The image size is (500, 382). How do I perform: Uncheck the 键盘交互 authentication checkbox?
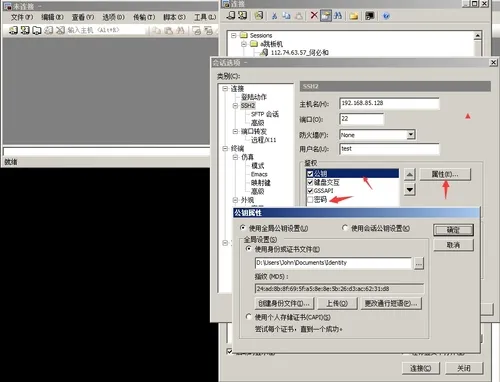point(310,182)
